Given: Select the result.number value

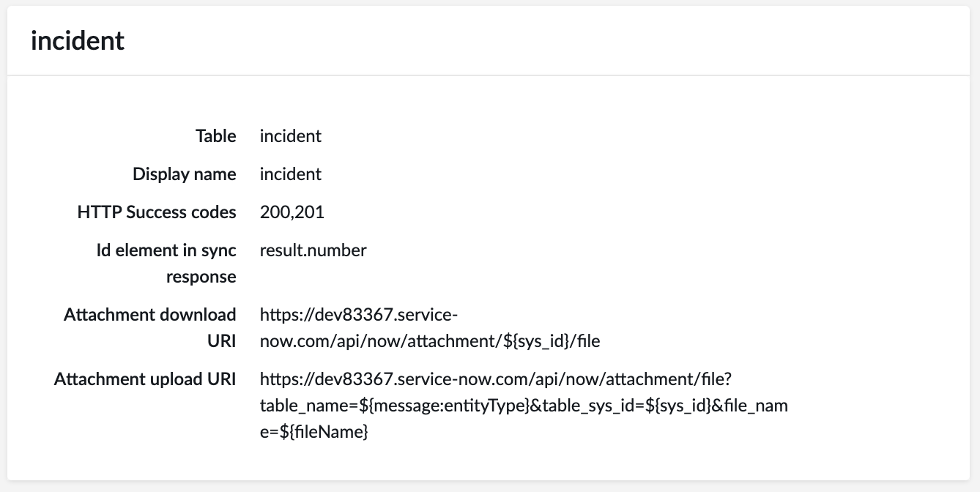Looking at the screenshot, I should (x=313, y=250).
